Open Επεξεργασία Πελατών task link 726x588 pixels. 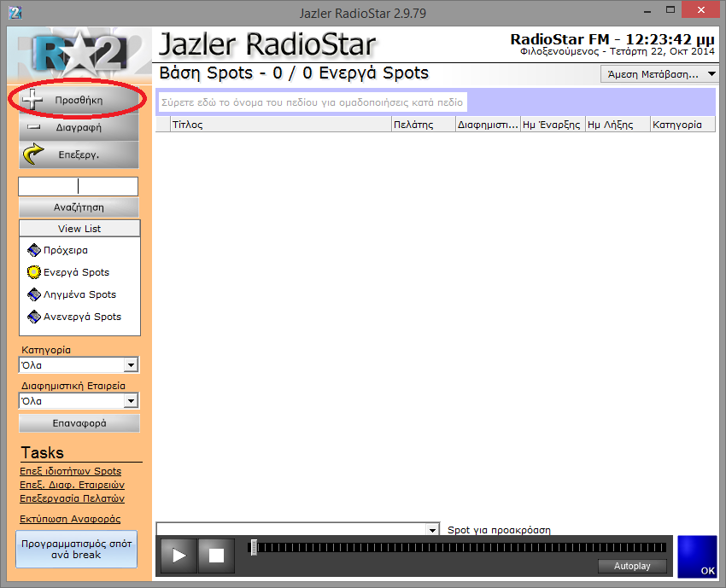(x=73, y=498)
